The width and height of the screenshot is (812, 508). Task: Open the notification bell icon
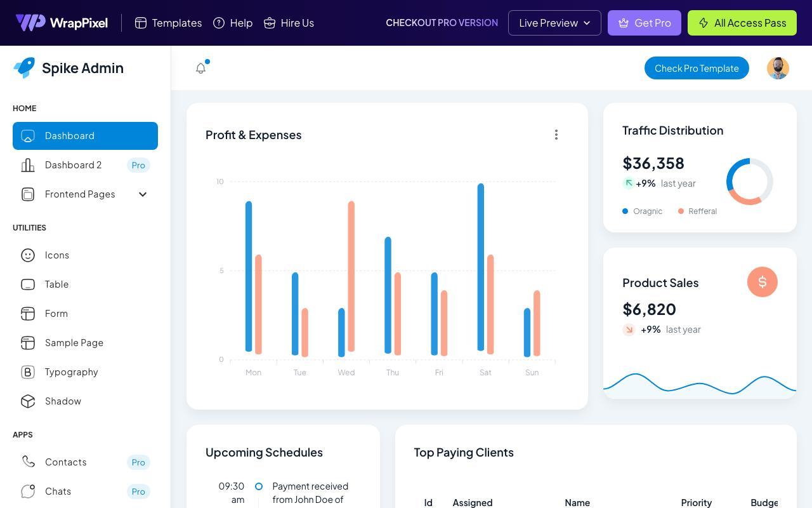[200, 68]
